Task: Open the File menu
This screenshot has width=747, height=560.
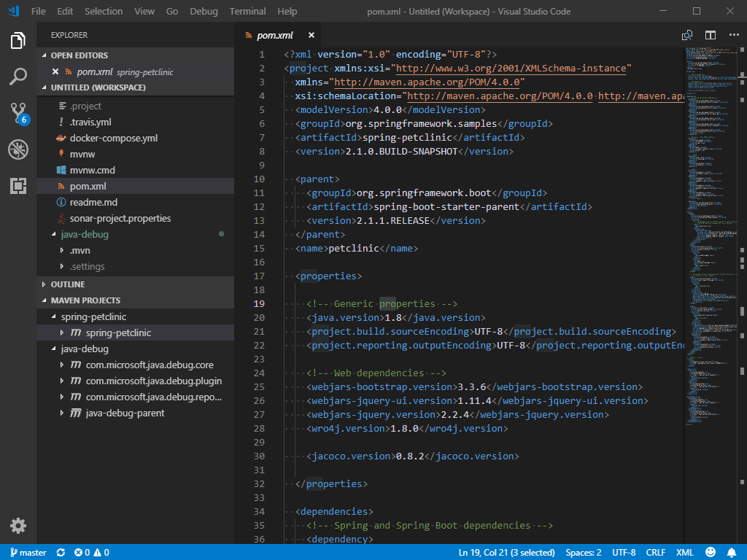Action: point(39,11)
